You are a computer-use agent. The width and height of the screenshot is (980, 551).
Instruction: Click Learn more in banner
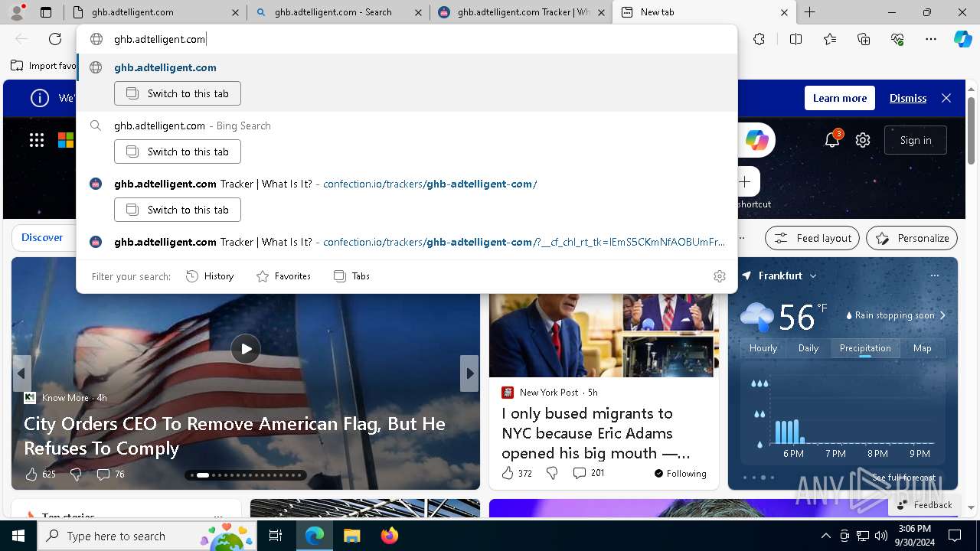pyautogui.click(x=840, y=98)
